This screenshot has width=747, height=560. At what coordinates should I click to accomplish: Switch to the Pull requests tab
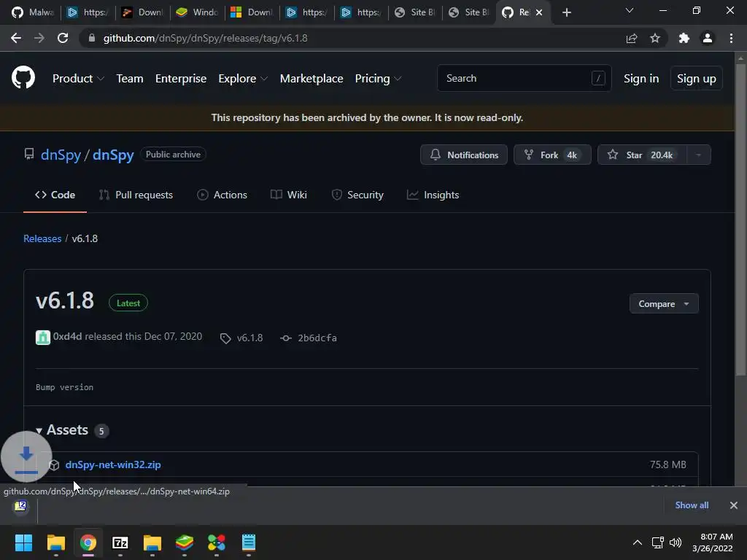tap(136, 195)
